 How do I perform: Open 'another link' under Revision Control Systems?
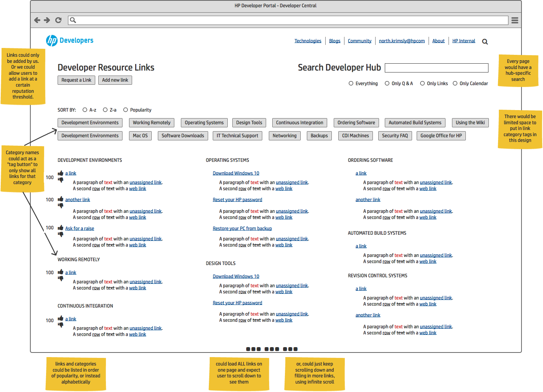pyautogui.click(x=368, y=315)
